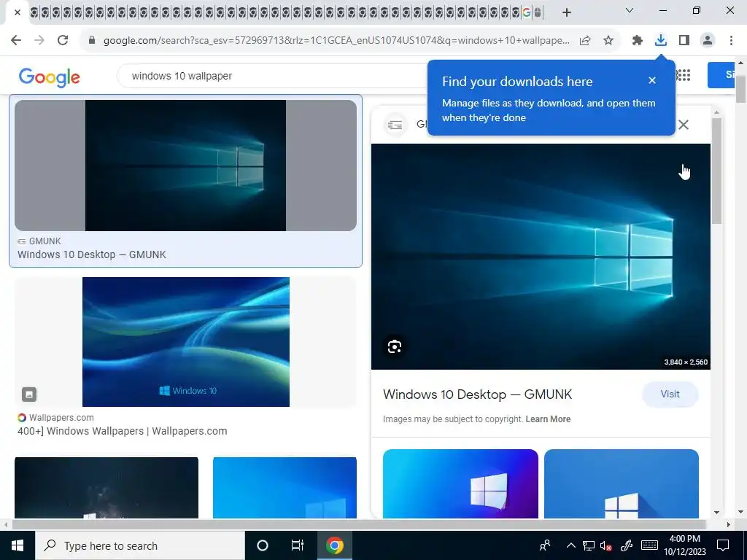Dismiss the Find your downloads popup
The image size is (747, 560).
(652, 80)
